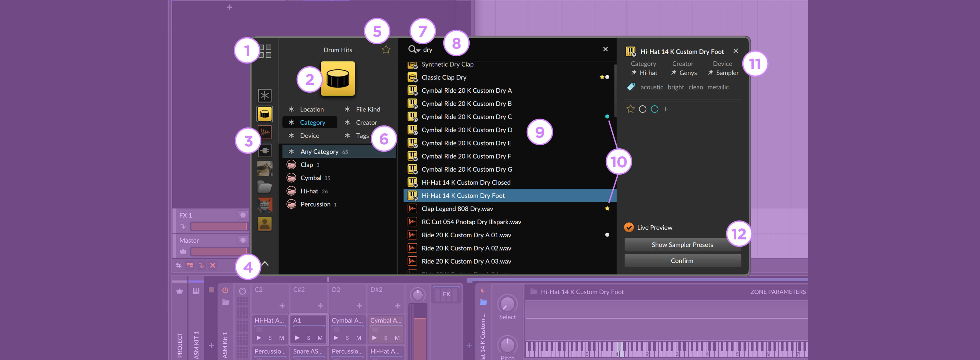
Task: Click Show Sampler Presets button
Action: 683,244
